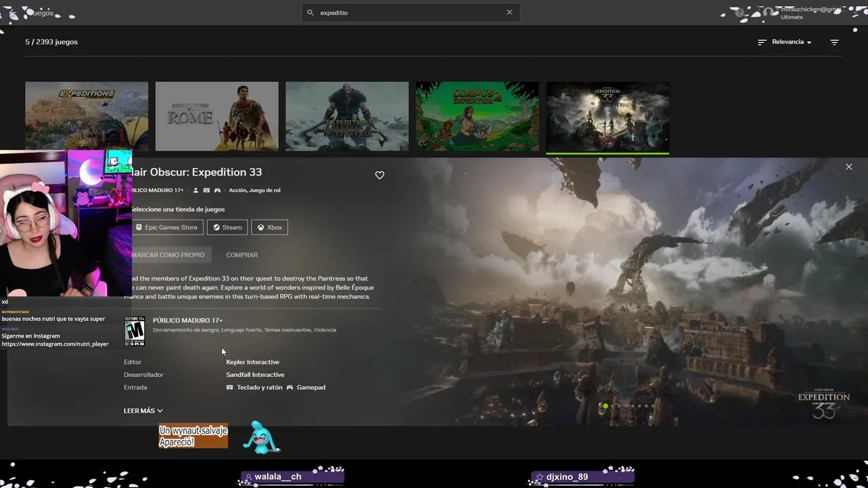Click the keyboard icon beside Teclado y ratón
This screenshot has width=868, height=488.
pyautogui.click(x=229, y=388)
